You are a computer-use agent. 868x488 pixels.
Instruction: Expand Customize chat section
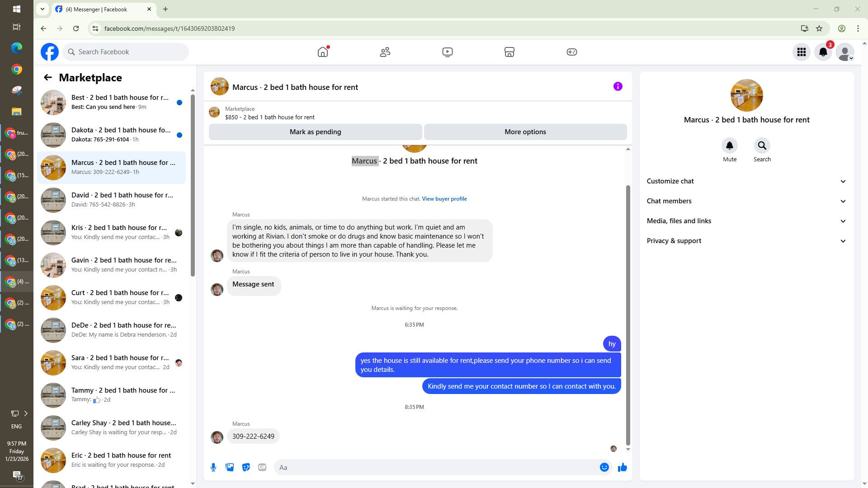click(746, 181)
